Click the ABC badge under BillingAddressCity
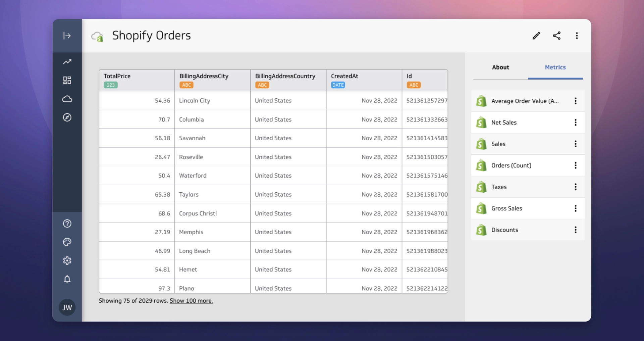644x341 pixels. [186, 85]
